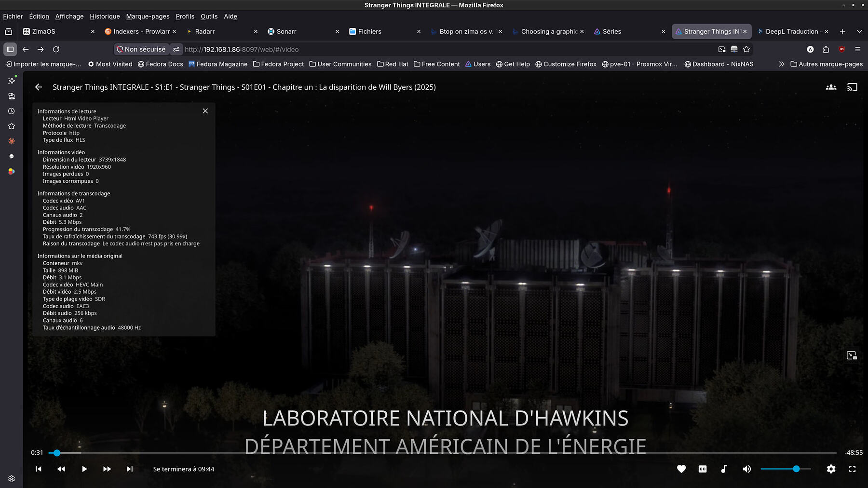Expand the Autres marque-pages folder
Screen dimensions: 868x488
click(827, 64)
